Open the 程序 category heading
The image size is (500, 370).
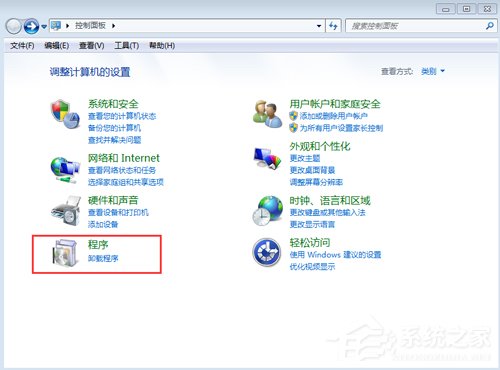[98, 244]
